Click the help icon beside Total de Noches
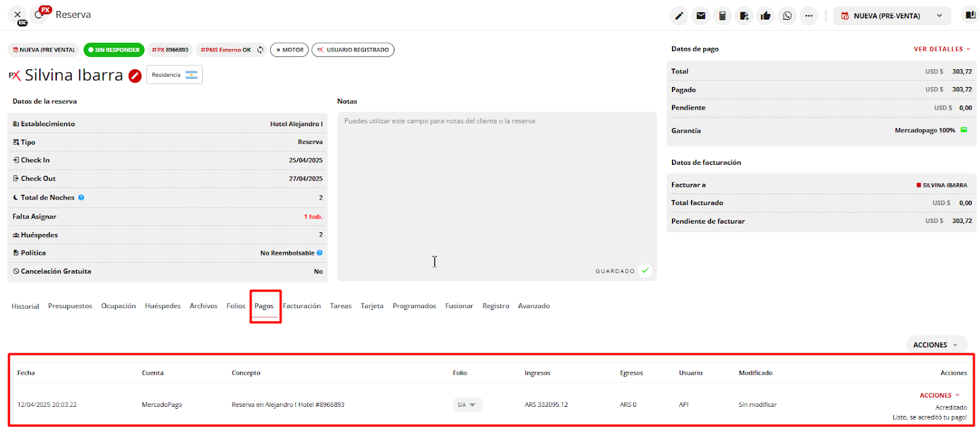This screenshot has height=427, width=980. click(x=81, y=197)
